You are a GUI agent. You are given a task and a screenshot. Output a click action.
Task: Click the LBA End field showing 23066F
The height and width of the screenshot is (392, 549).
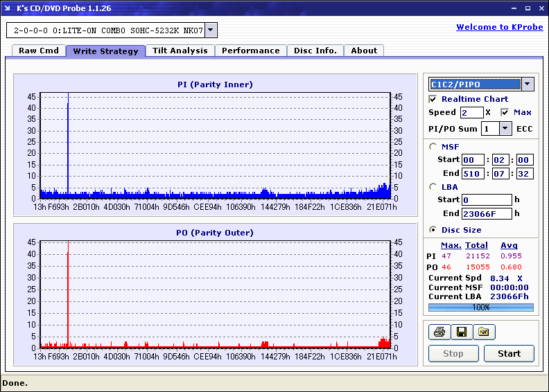click(487, 214)
